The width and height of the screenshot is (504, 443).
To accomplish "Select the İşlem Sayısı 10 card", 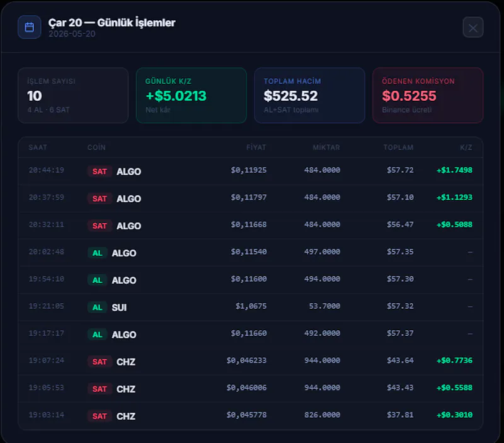I will (73, 95).
